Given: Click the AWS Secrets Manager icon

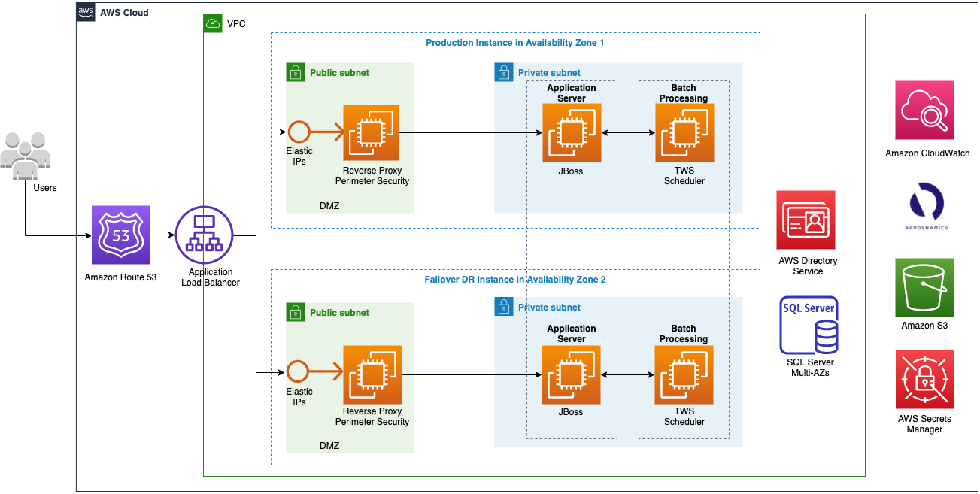Looking at the screenshot, I should 924,379.
